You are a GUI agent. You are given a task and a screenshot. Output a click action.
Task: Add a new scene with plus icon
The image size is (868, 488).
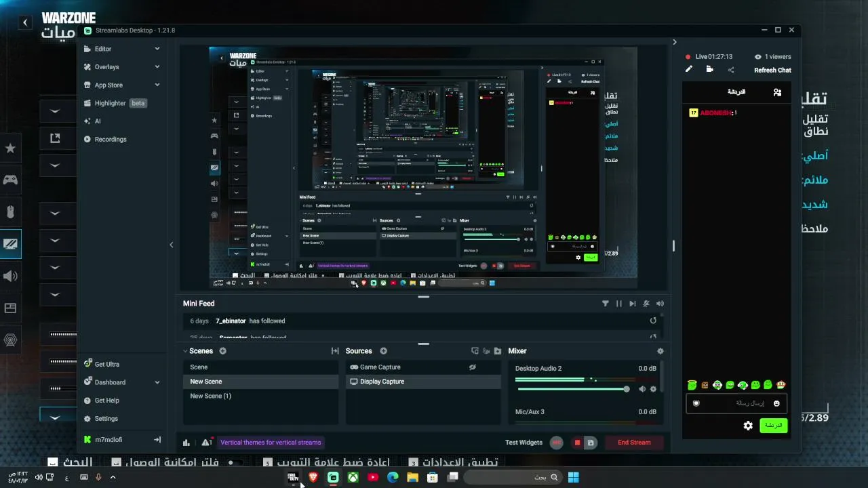pos(222,351)
